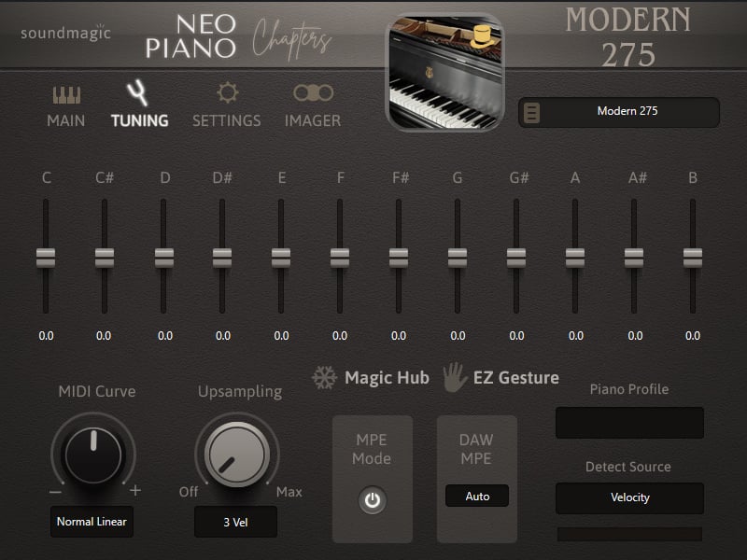This screenshot has height=560, width=747.
Task: Open the Magic Hub link
Action: click(x=387, y=378)
